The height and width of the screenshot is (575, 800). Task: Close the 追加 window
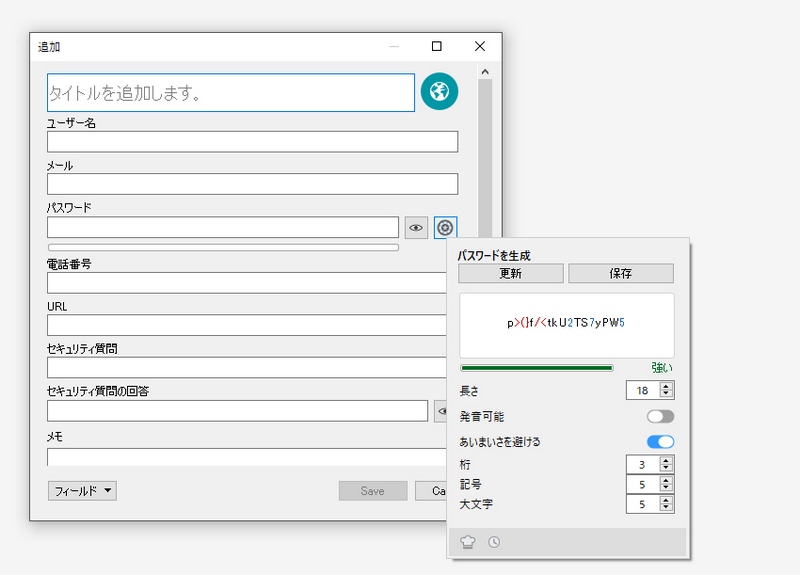[480, 46]
